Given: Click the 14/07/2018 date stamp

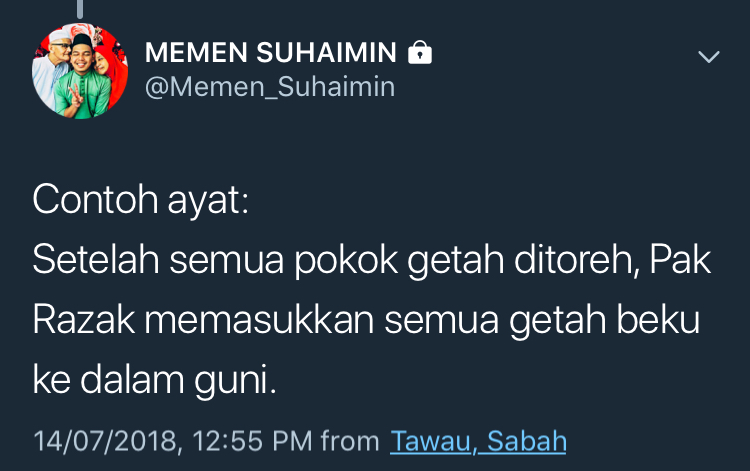Looking at the screenshot, I should [x=107, y=441].
